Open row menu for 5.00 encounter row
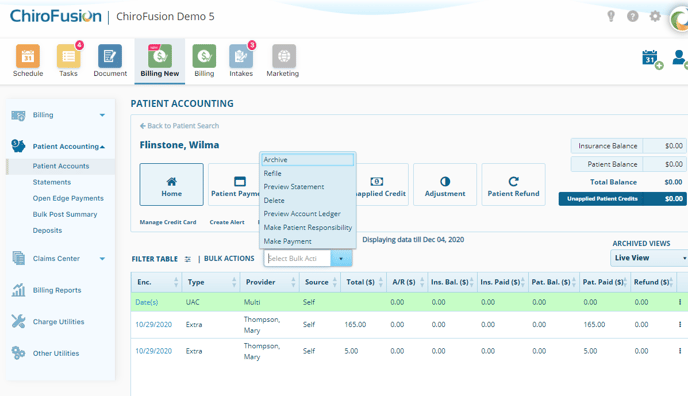This screenshot has height=396, width=688. click(x=680, y=351)
